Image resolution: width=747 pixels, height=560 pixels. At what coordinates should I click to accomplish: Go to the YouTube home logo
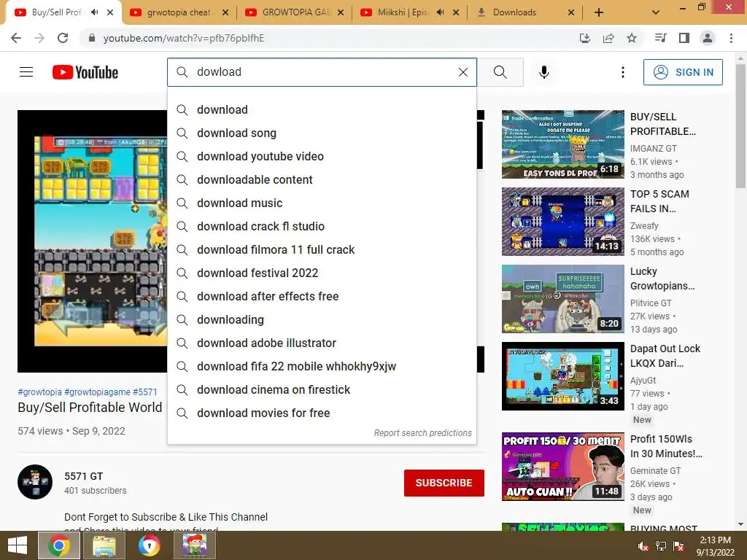tap(85, 72)
